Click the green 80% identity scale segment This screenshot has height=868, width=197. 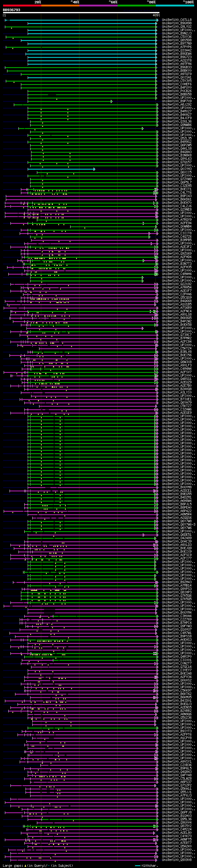click(137, 6)
